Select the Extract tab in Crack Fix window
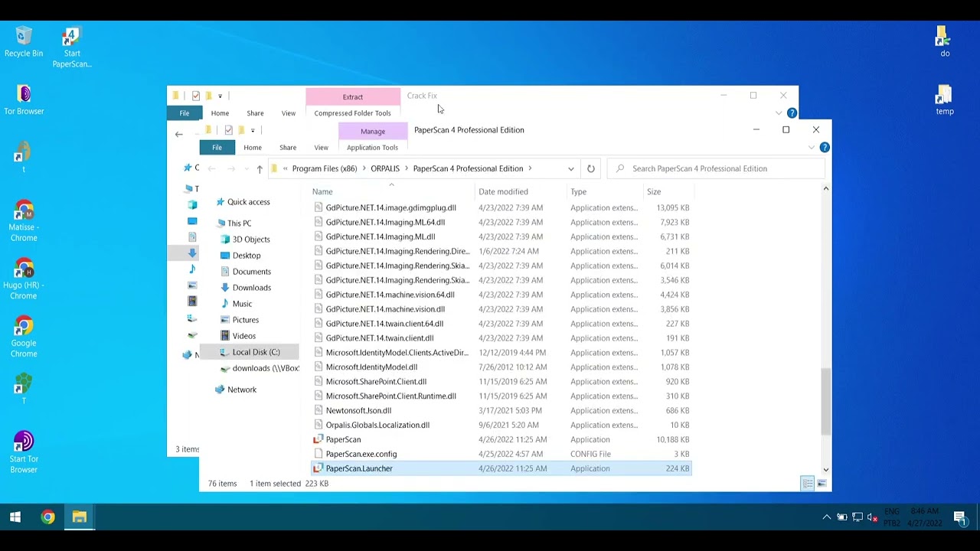This screenshot has width=980, height=551. [x=353, y=96]
